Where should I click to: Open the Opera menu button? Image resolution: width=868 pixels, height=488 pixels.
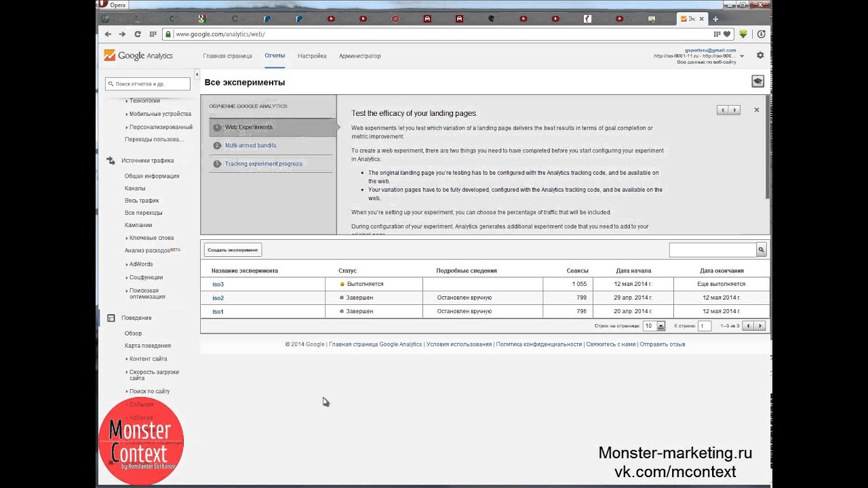point(113,5)
